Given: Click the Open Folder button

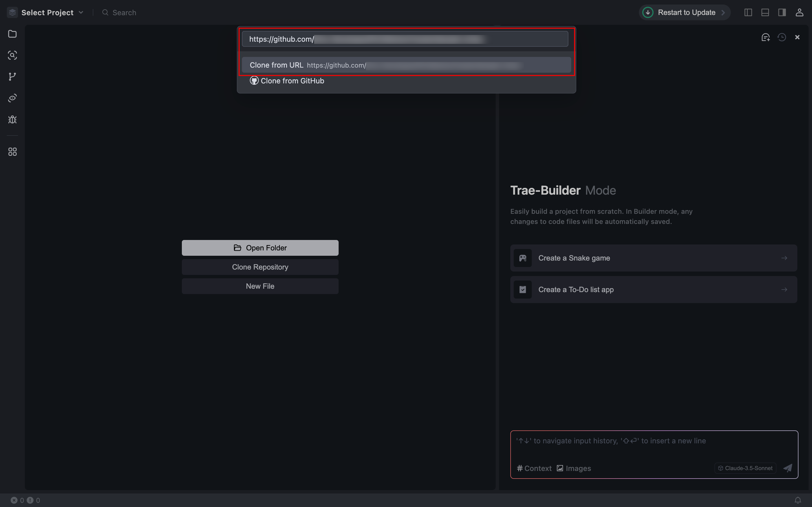Looking at the screenshot, I should pyautogui.click(x=260, y=248).
